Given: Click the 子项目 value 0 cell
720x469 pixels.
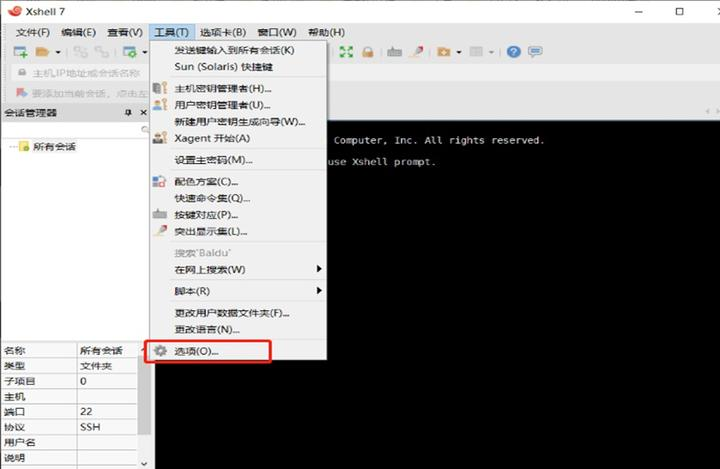Looking at the screenshot, I should (107, 381).
